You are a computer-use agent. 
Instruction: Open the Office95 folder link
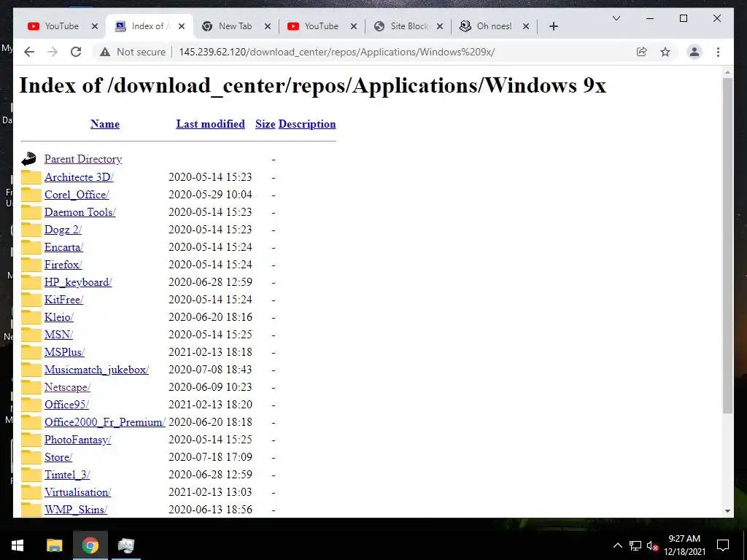click(x=66, y=404)
